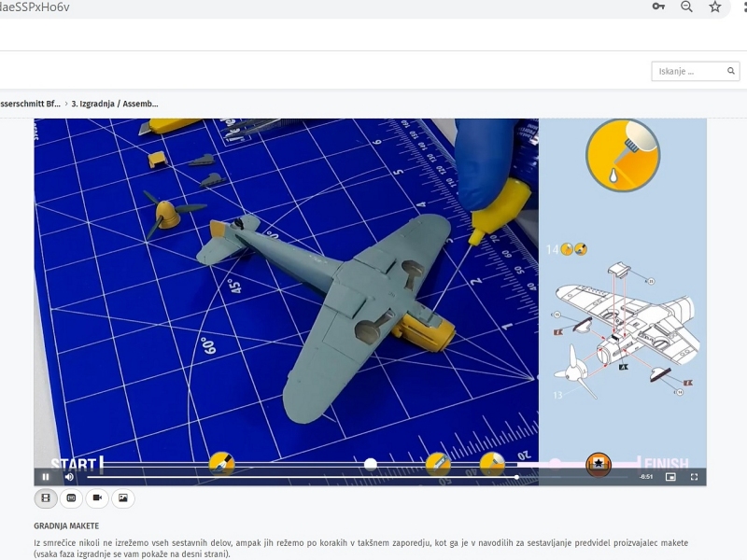The height and width of the screenshot is (560, 747).
Task: Select the film strip view button
Action: click(46, 498)
